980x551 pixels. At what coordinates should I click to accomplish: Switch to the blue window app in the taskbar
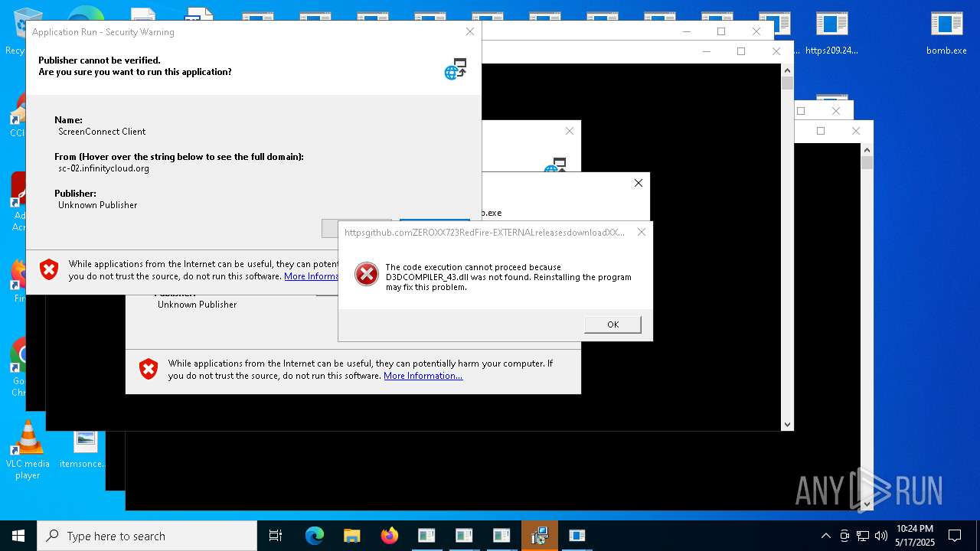coord(577,536)
